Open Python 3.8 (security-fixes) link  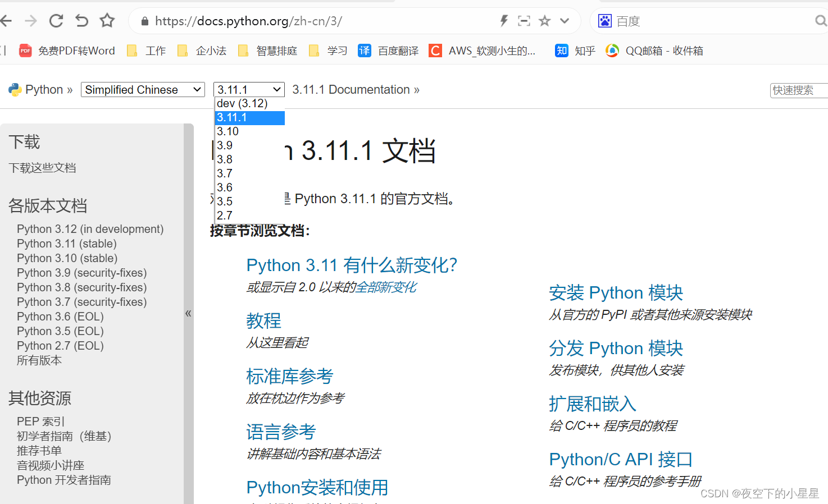82,287
